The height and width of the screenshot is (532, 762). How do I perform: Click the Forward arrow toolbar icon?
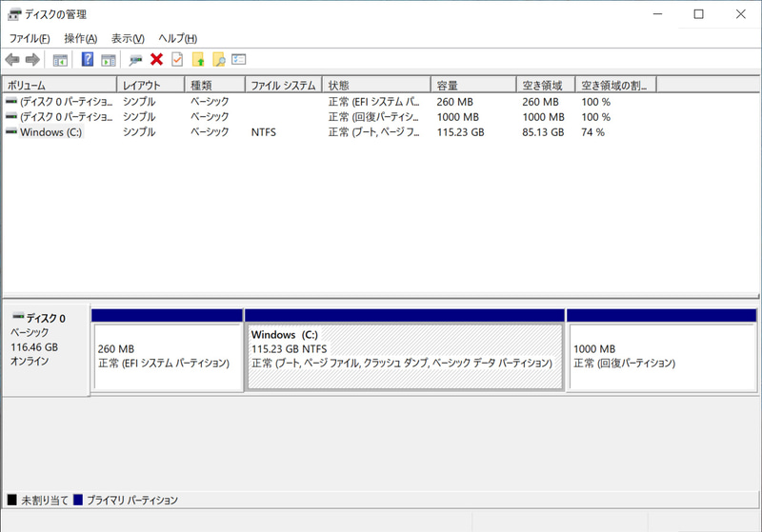click(32, 60)
